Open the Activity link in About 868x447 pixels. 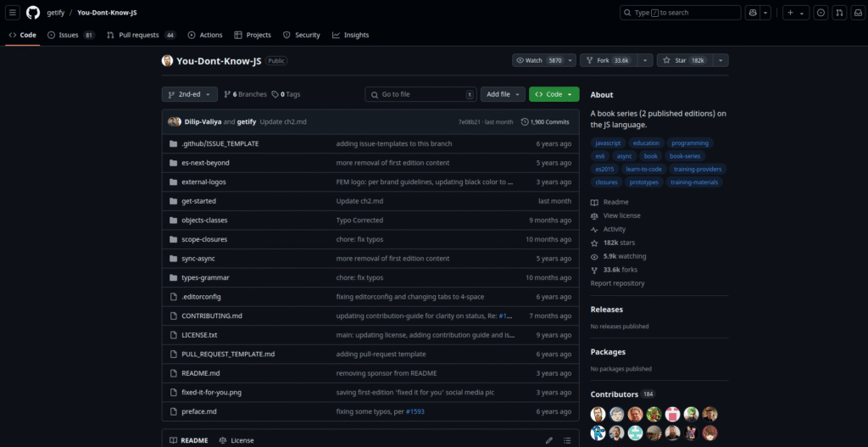pyautogui.click(x=609, y=229)
